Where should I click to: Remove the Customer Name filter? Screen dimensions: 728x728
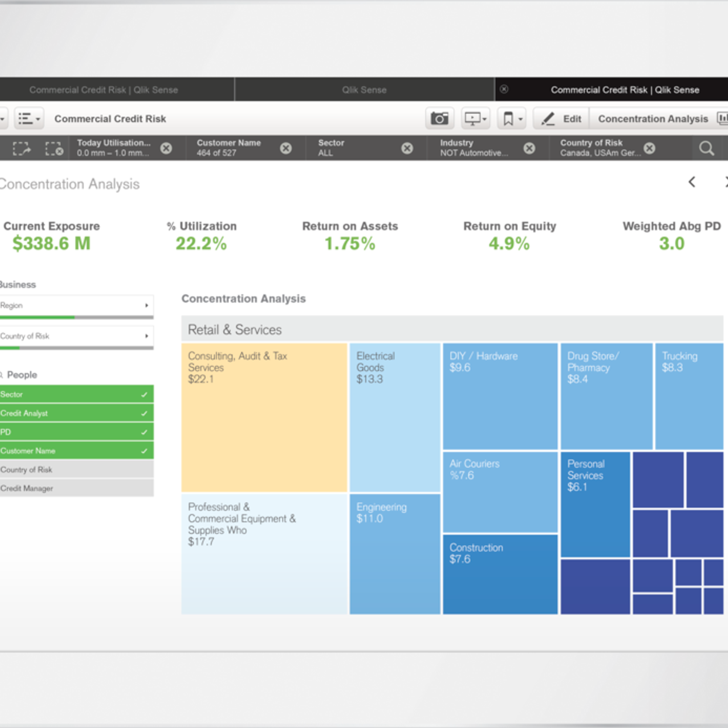click(x=286, y=148)
